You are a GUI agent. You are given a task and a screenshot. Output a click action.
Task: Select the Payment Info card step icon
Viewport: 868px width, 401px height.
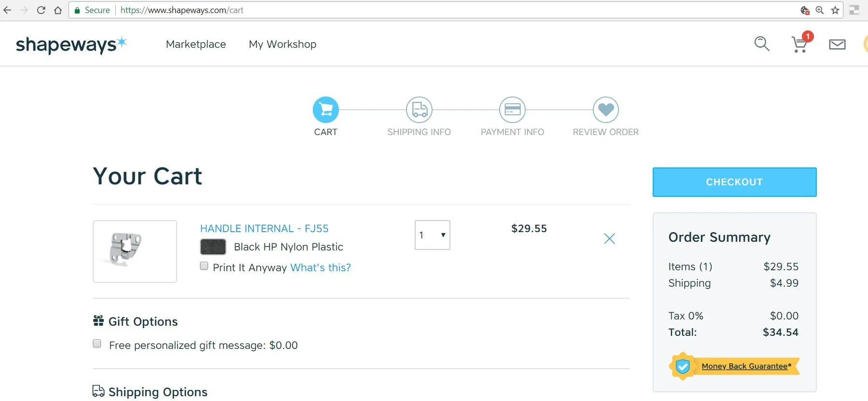pos(512,110)
